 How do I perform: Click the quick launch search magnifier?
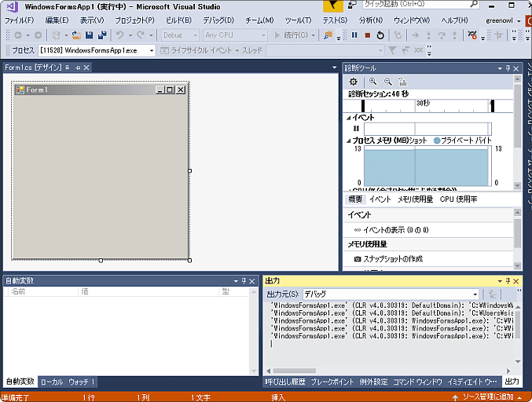(x=474, y=4)
